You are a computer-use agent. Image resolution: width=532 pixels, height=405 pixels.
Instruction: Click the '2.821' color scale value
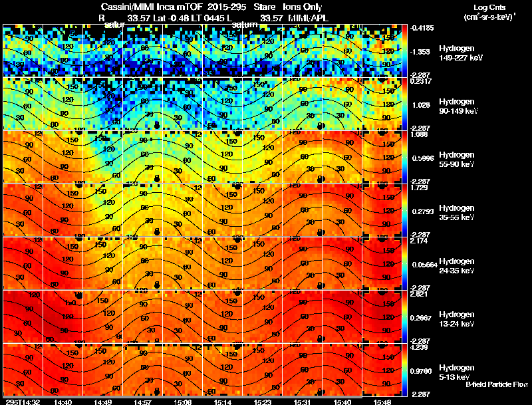419,294
